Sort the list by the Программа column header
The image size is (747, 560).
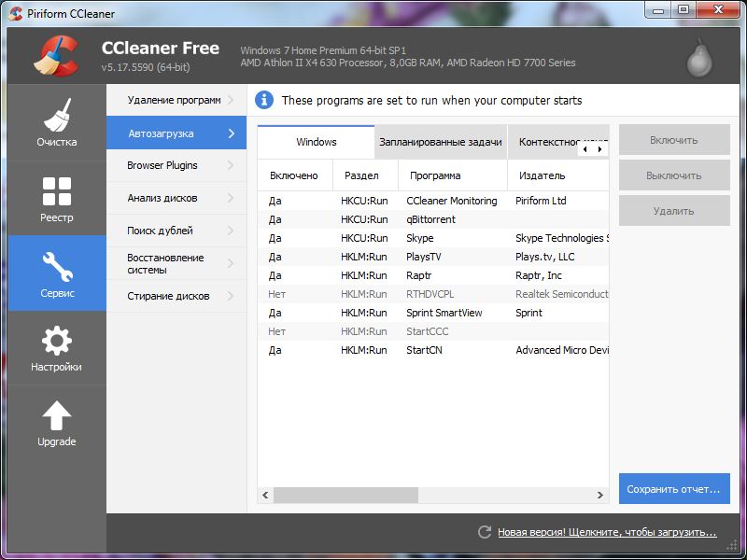point(452,175)
